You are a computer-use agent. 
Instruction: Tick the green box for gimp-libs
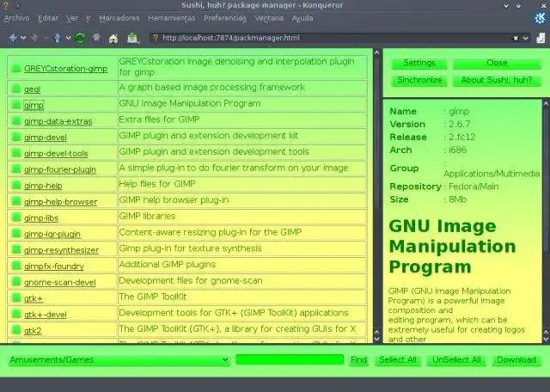coord(16,217)
